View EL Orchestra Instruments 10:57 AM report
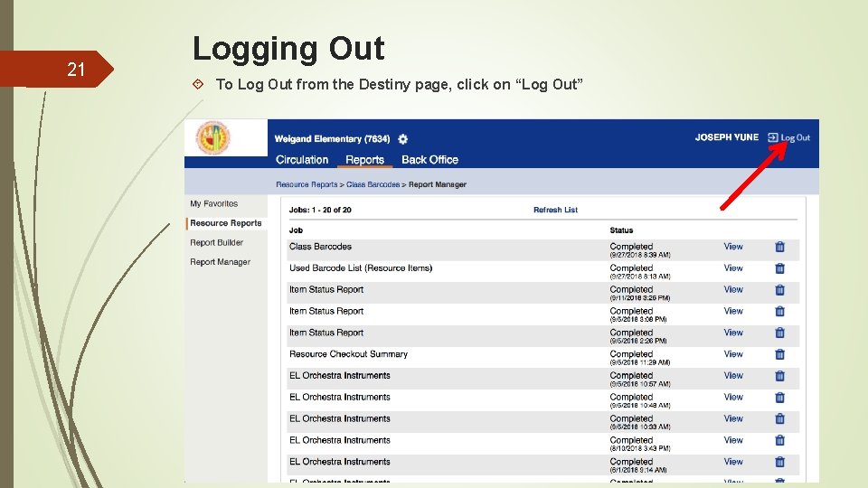Screen dimensions: 868x488 pos(733,376)
